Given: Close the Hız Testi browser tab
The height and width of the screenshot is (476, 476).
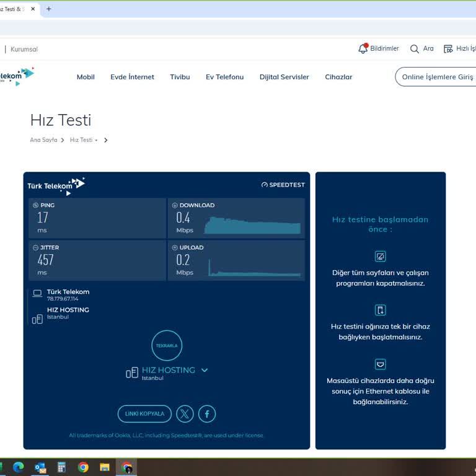Looking at the screenshot, I should click(x=33, y=9).
